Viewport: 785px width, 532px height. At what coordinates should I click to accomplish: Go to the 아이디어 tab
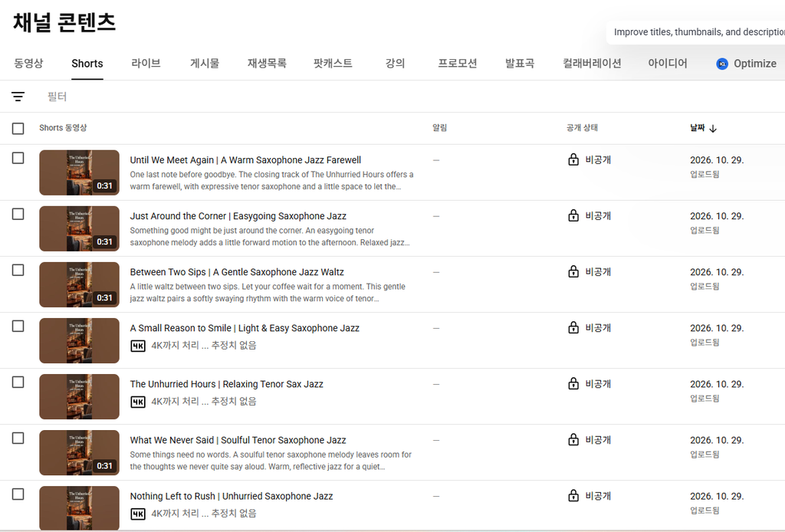coord(668,64)
